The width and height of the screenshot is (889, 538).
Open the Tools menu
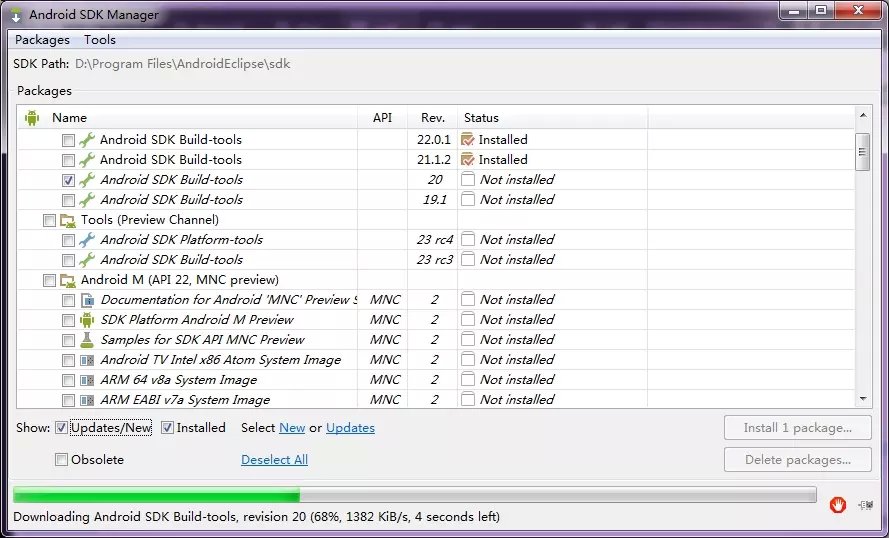pos(100,40)
